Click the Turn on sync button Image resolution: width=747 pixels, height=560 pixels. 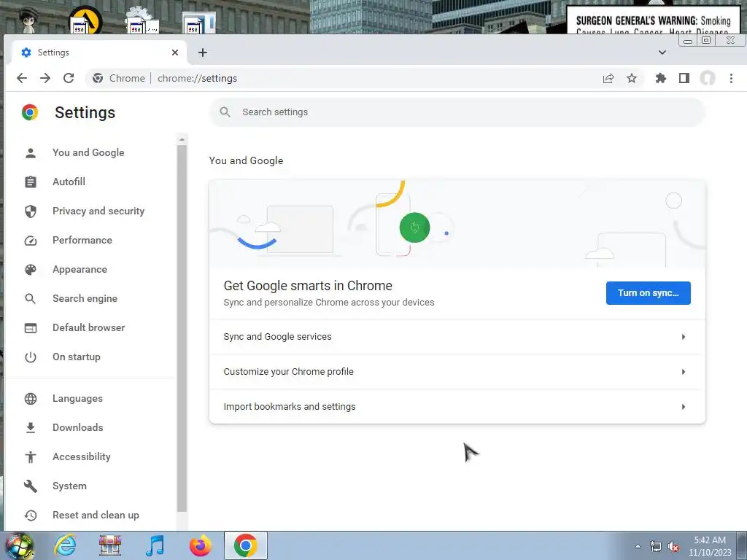(649, 293)
